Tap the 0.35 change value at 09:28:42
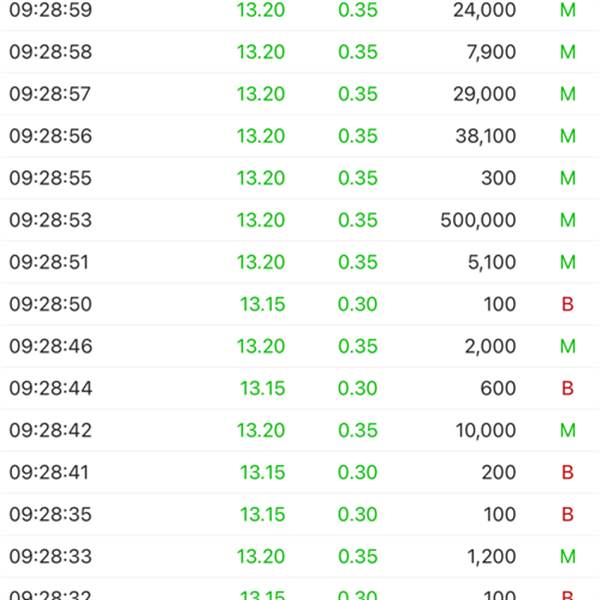600x600 pixels. (x=358, y=430)
